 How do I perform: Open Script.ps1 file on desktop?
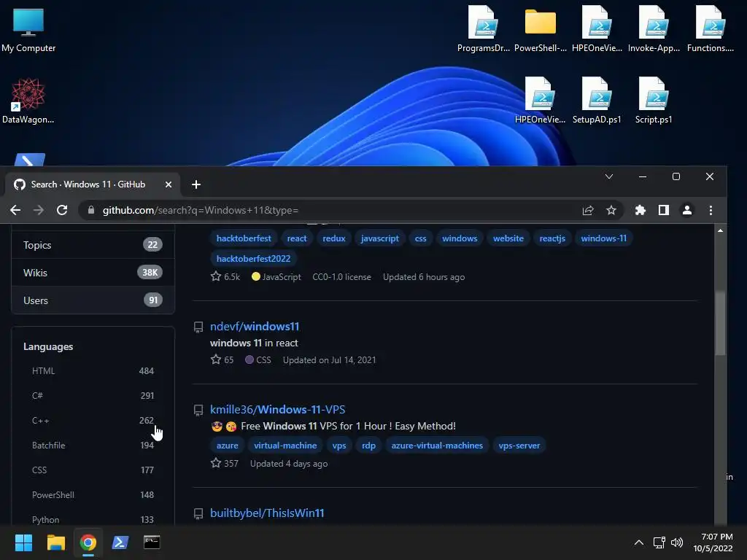tap(654, 101)
